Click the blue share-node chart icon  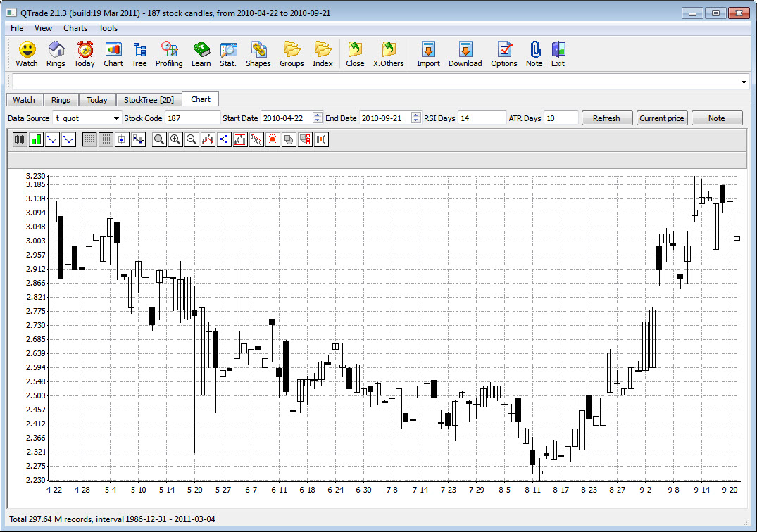[224, 140]
